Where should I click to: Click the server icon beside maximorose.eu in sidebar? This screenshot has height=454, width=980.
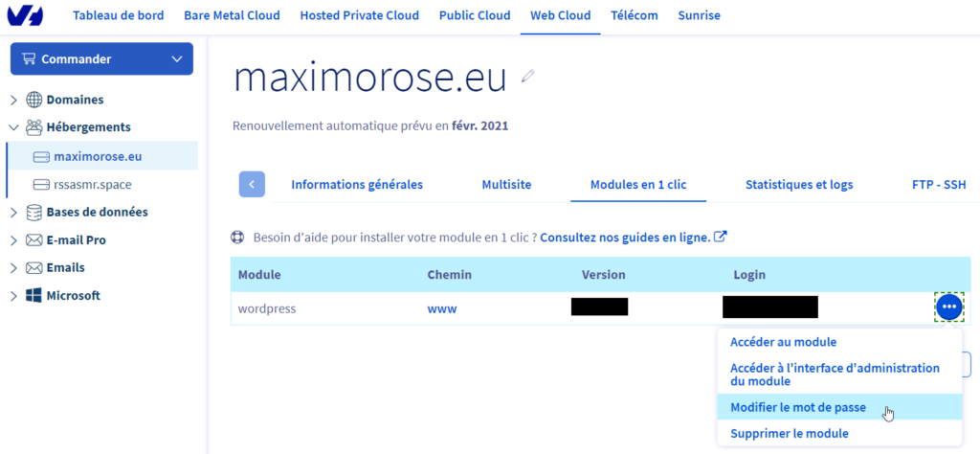41,156
